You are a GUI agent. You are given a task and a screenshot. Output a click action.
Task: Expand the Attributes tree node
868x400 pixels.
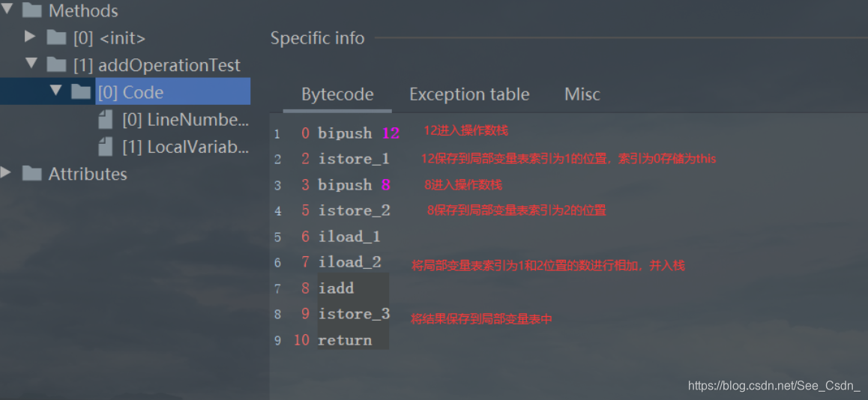click(6, 173)
